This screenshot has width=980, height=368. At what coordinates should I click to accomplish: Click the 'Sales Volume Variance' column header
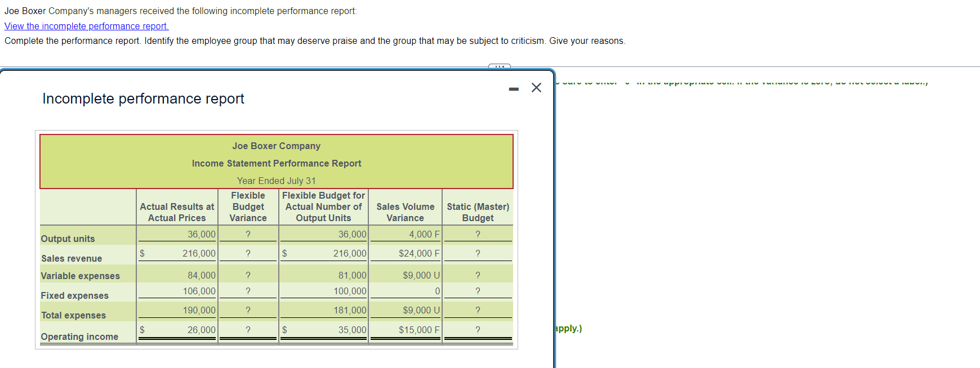point(406,212)
